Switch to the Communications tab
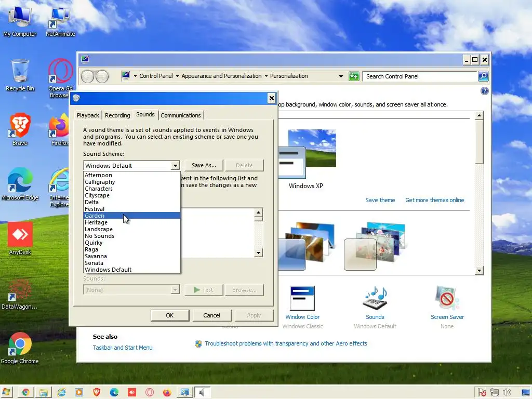Image resolution: width=532 pixels, height=399 pixels. click(181, 115)
